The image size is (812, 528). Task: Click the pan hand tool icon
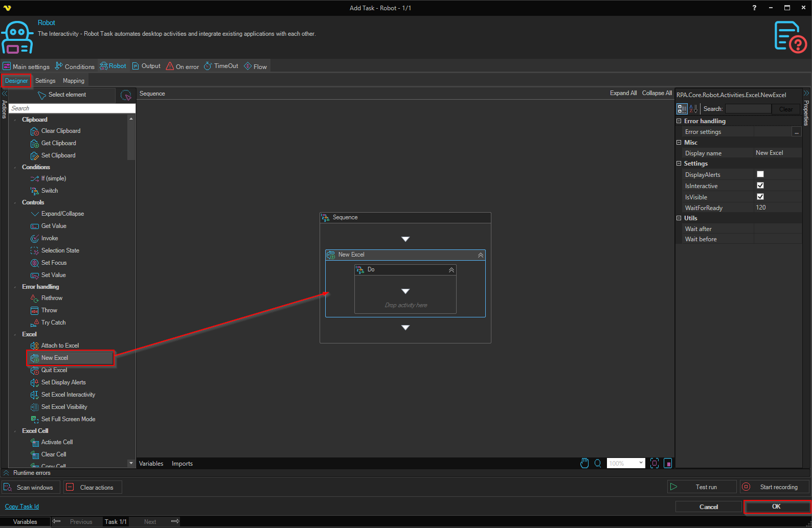[584, 463]
